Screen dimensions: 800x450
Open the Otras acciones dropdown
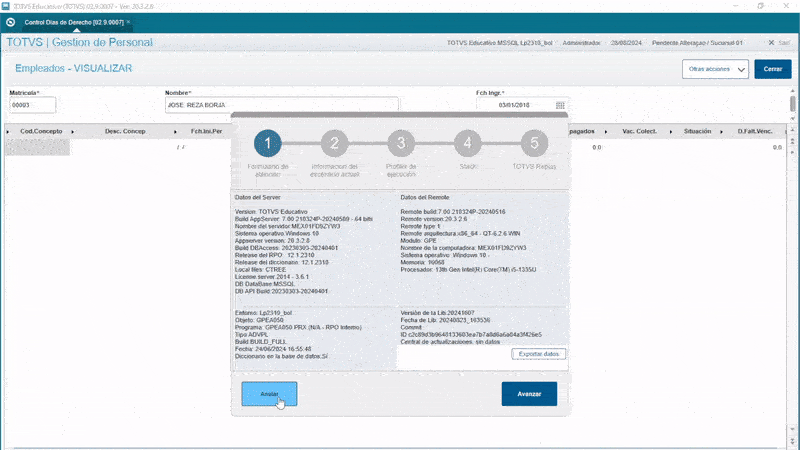(x=715, y=69)
